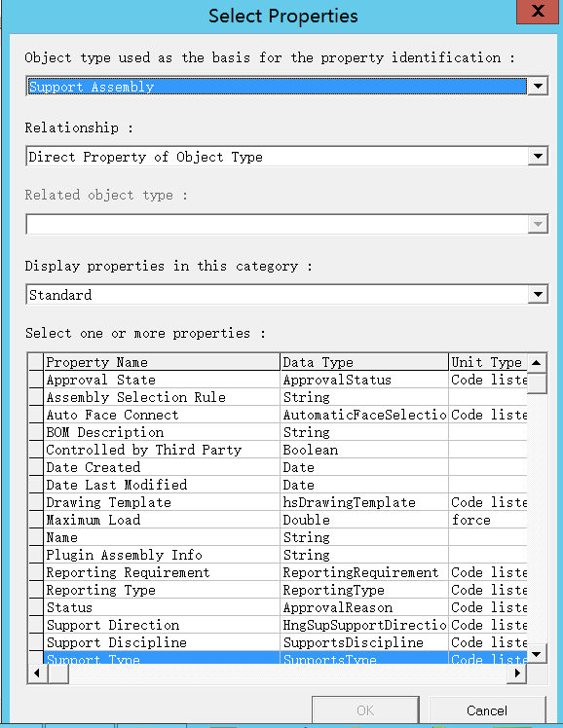Click the Property Name column header
Viewport: 563px width, 728px height.
coord(162,362)
